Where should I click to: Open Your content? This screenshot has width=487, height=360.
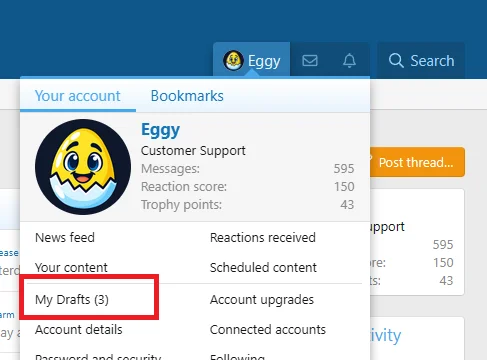[x=71, y=267]
